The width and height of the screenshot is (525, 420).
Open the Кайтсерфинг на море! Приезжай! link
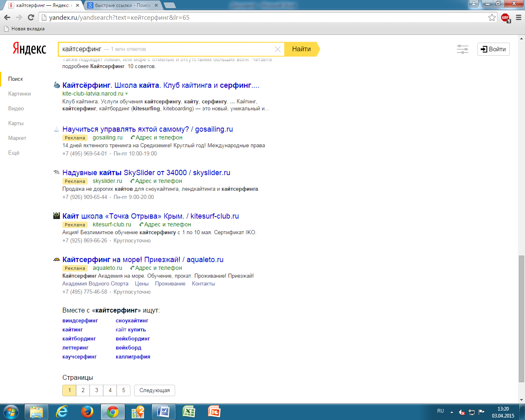[143, 260]
